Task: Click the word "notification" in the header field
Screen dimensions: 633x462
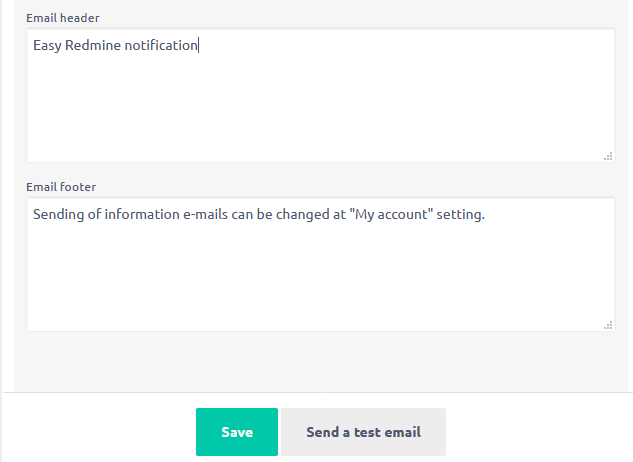Action: tap(161, 45)
